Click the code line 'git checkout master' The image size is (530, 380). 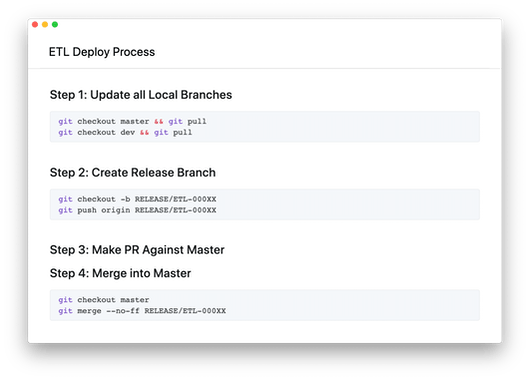point(104,300)
